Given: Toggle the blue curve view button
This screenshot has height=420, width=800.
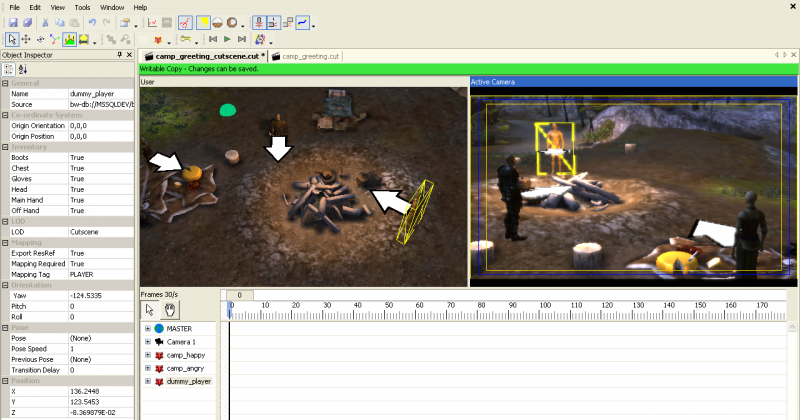Looking at the screenshot, I should pos(302,22).
